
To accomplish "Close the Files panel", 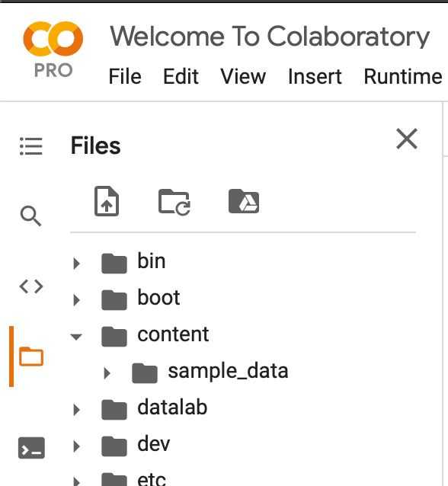I will [x=407, y=139].
